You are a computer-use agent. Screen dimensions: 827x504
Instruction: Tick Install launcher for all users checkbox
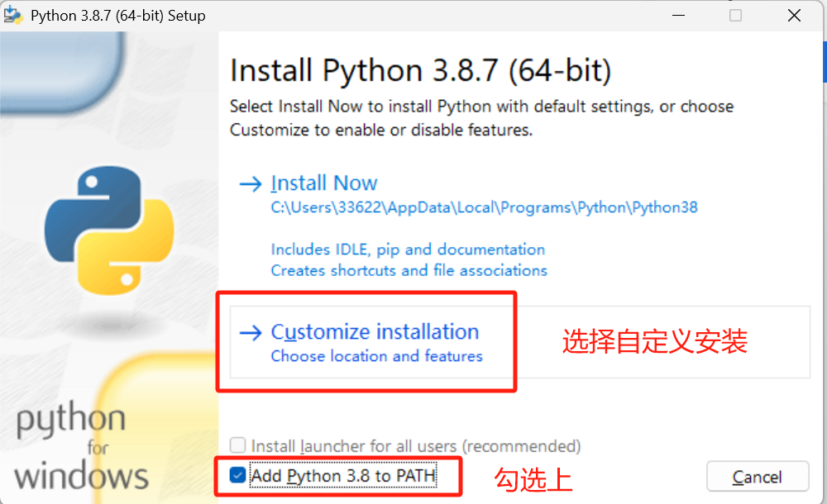pyautogui.click(x=237, y=445)
